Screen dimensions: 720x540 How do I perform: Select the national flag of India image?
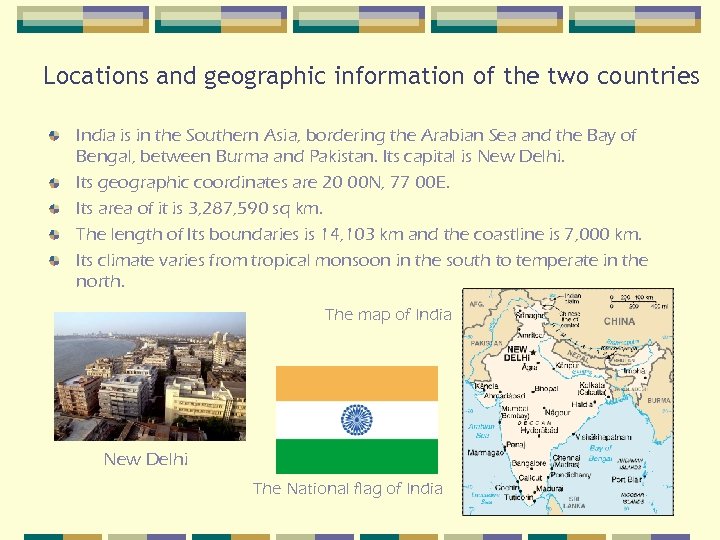point(357,420)
